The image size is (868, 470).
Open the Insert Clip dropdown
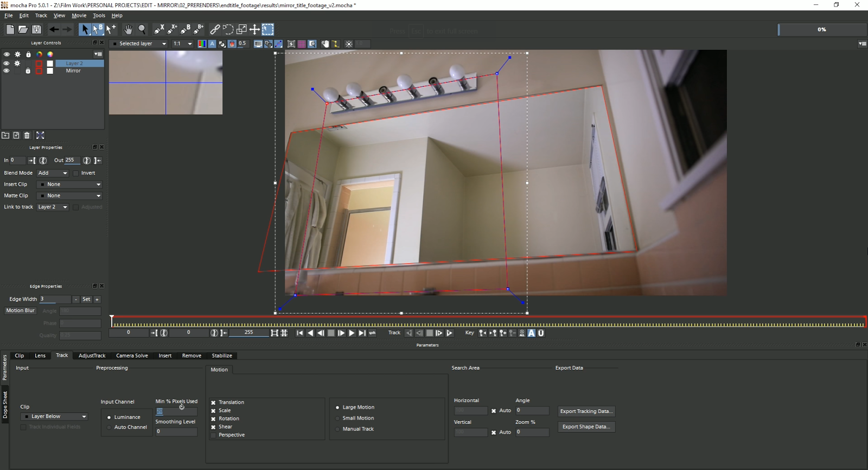[x=69, y=185]
